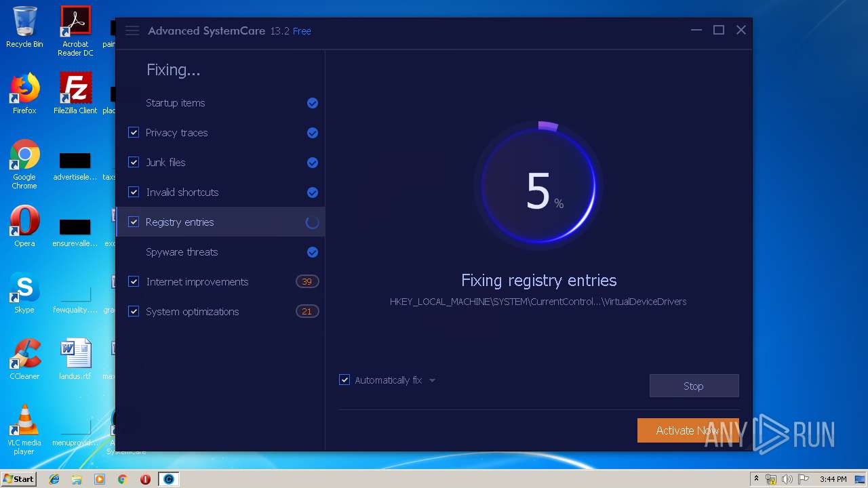Screen dimensions: 868x488
Task: Click the Activate Now button
Action: point(688,430)
